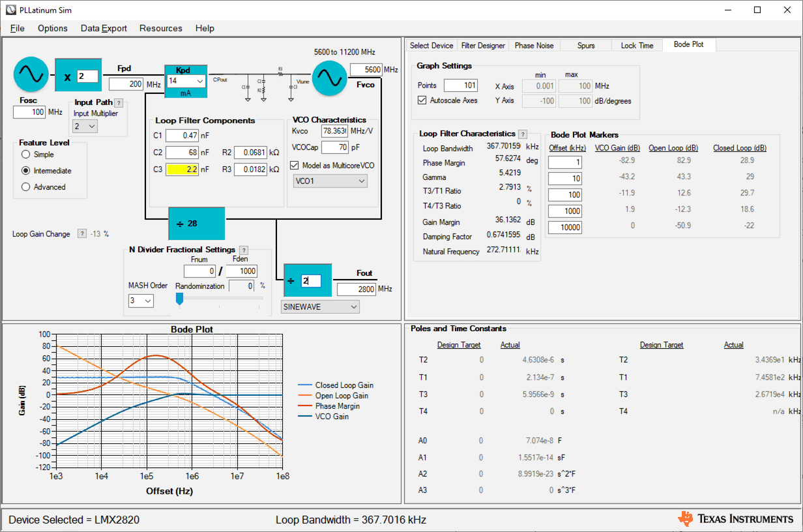The width and height of the screenshot is (803, 532).
Task: Select the Simple feature level
Action: click(26, 155)
